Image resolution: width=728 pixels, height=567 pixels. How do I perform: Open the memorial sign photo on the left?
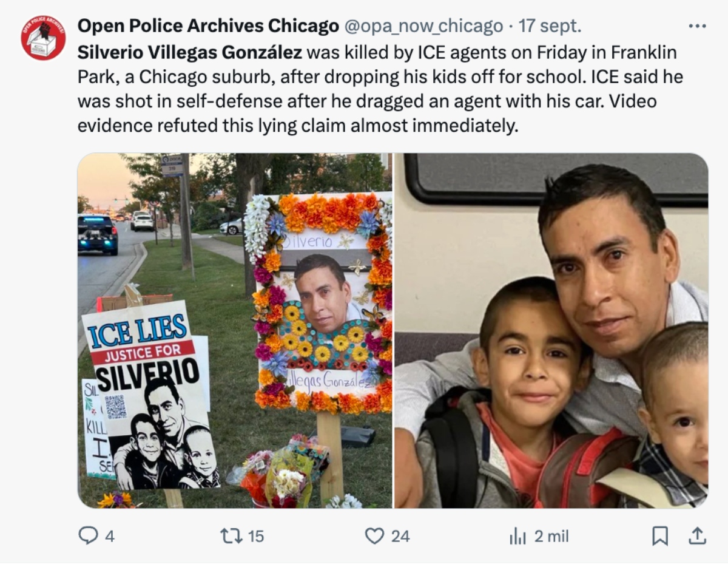(x=235, y=331)
